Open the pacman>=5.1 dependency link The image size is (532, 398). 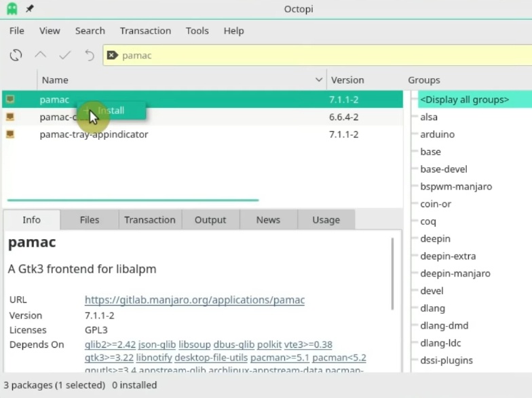(280, 357)
